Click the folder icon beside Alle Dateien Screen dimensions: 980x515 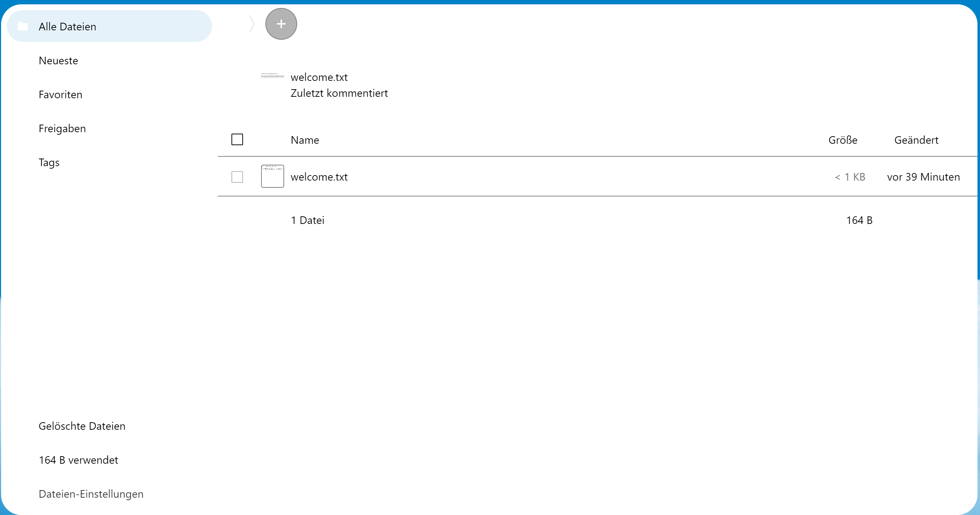point(23,26)
